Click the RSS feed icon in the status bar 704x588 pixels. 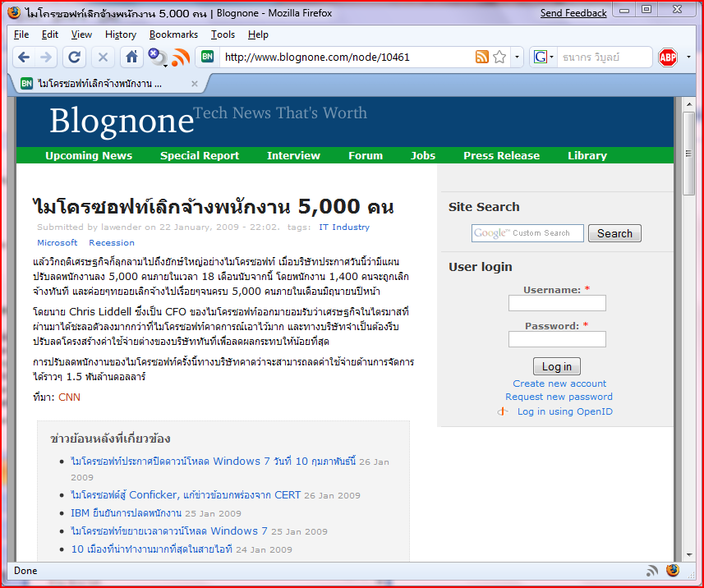[x=652, y=570]
